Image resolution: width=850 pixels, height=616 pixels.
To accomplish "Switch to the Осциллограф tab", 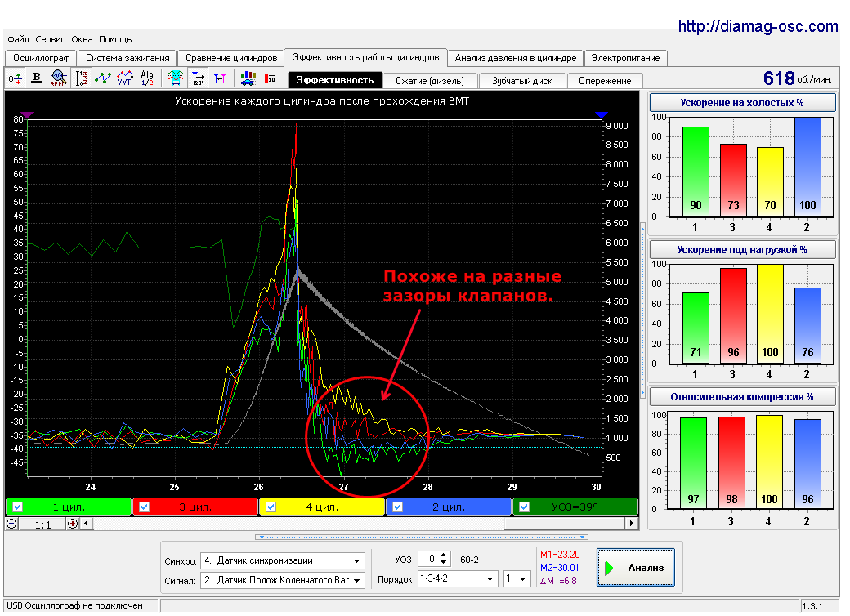I will [41, 58].
